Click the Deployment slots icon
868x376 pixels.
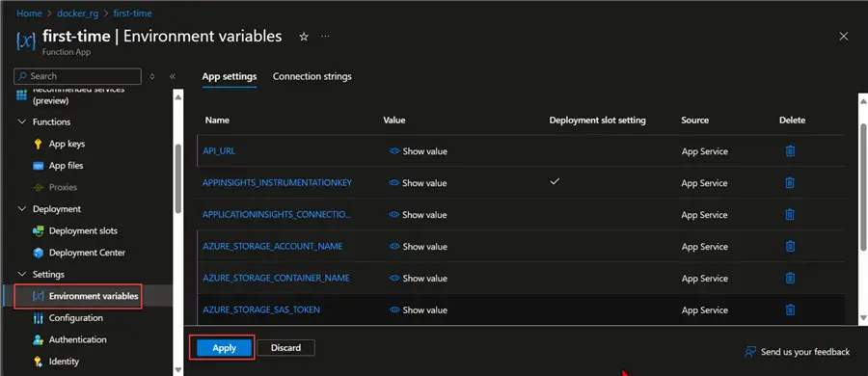click(38, 231)
